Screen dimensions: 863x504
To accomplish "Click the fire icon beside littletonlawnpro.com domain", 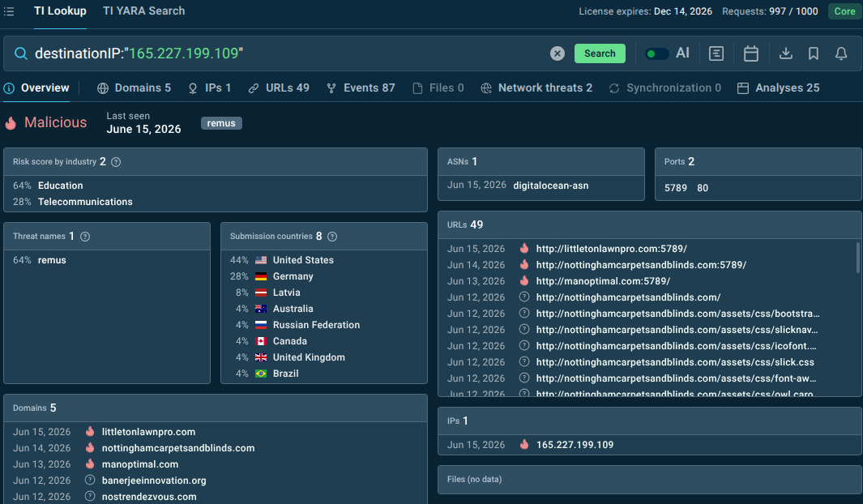I will coord(90,432).
